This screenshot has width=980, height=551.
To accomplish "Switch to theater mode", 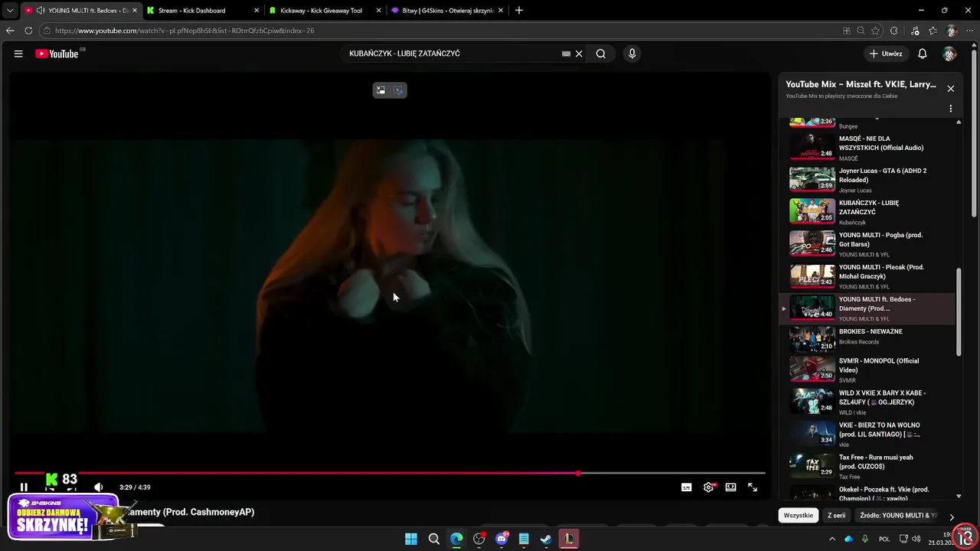I will click(x=731, y=487).
